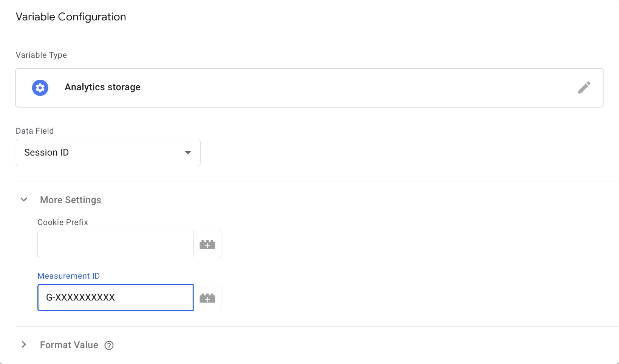Screen dimensions: 619x364
Task: Select the edit icon on the variable type card
Action: point(584,87)
